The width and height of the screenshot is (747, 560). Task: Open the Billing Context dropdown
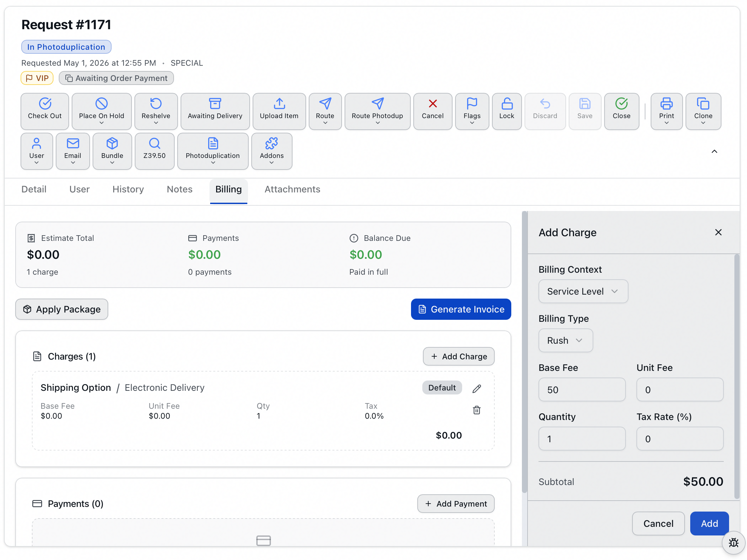pyautogui.click(x=583, y=291)
